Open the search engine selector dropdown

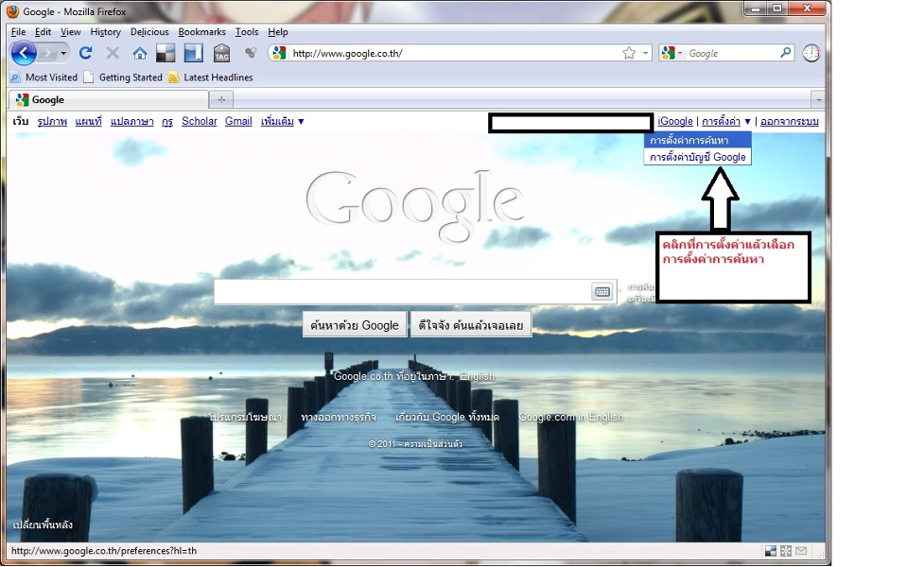[x=671, y=53]
